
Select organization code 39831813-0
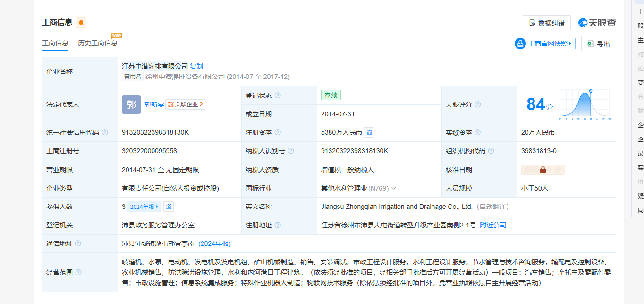[x=539, y=151]
